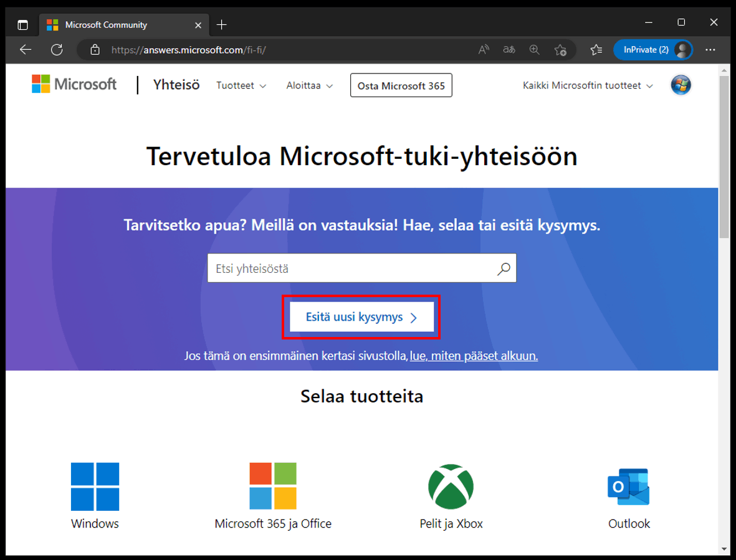Click the address bar URL

click(x=189, y=50)
